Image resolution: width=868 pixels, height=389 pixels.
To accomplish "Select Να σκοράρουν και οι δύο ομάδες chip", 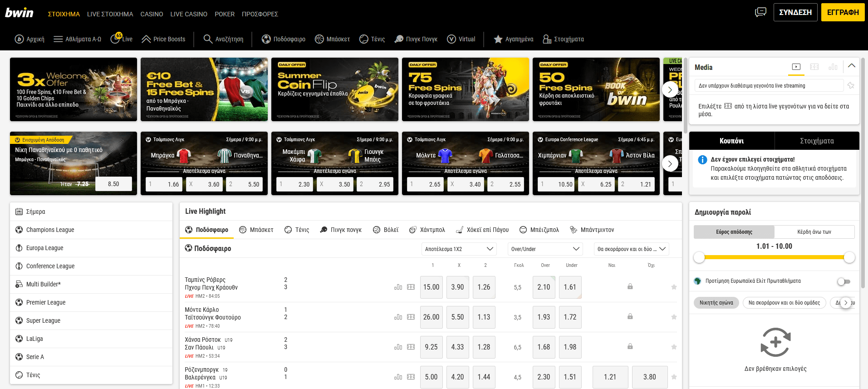I will point(784,303).
